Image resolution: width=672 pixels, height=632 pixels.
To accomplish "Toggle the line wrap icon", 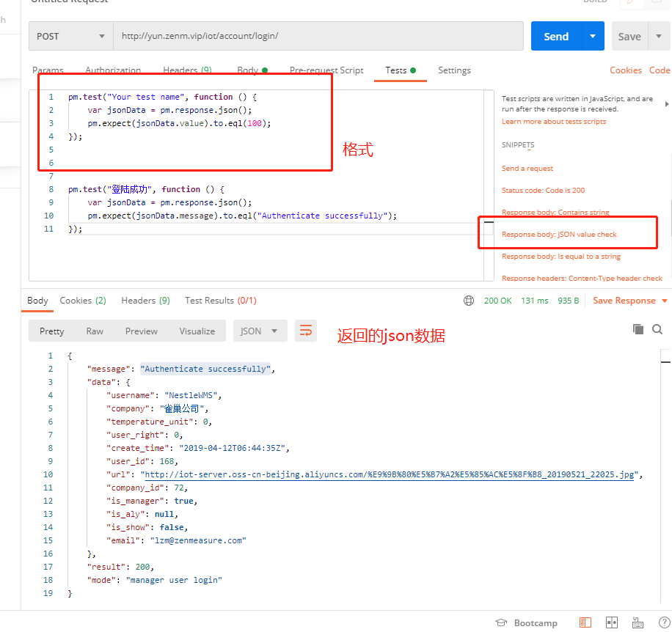I will (306, 331).
